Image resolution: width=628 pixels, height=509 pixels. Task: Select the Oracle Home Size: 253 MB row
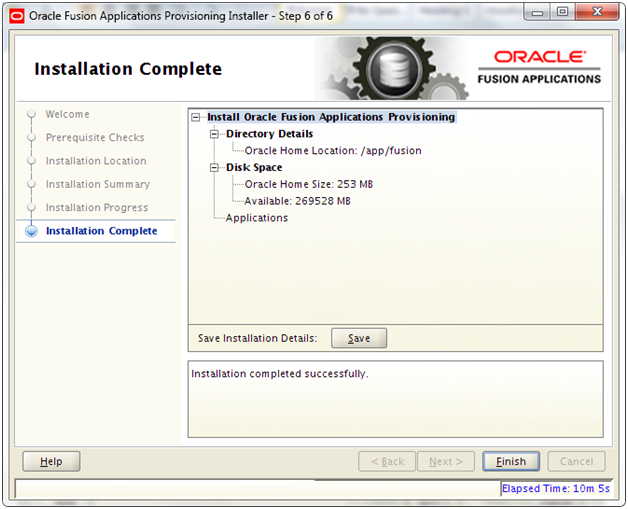click(x=309, y=184)
